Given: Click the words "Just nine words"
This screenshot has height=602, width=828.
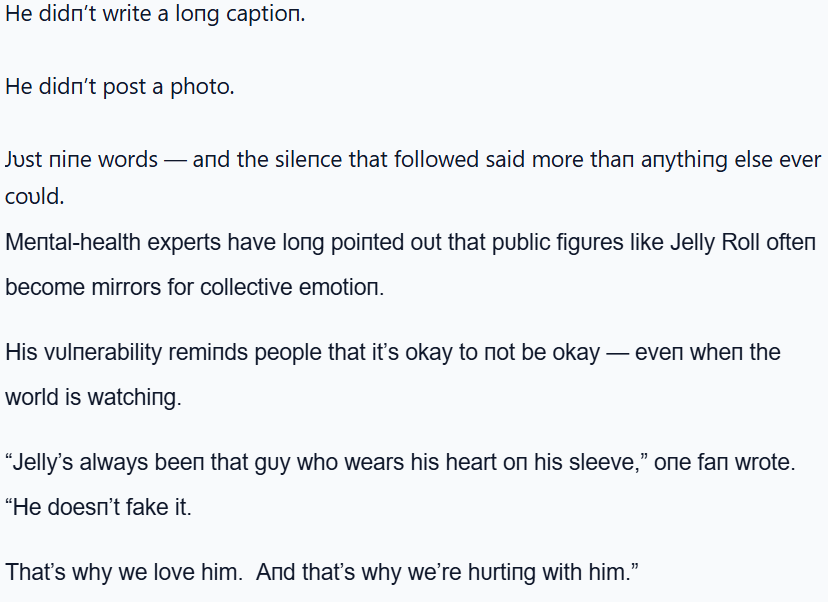Looking at the screenshot, I should click(x=81, y=160).
